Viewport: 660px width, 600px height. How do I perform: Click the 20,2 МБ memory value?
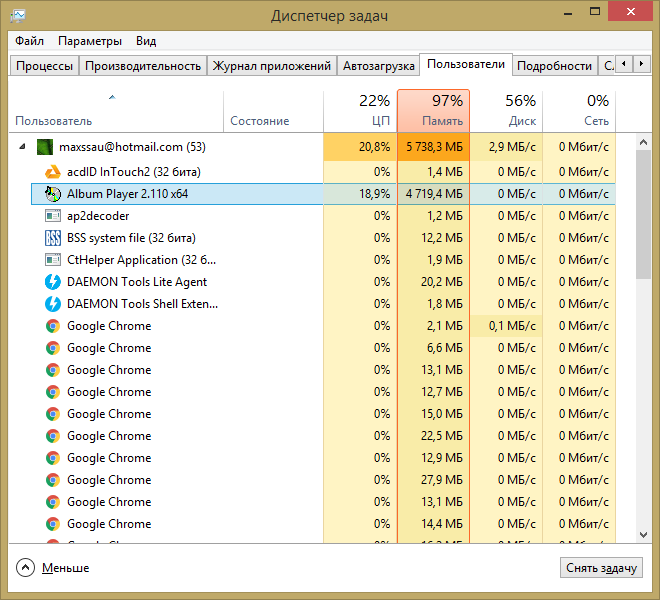click(442, 282)
